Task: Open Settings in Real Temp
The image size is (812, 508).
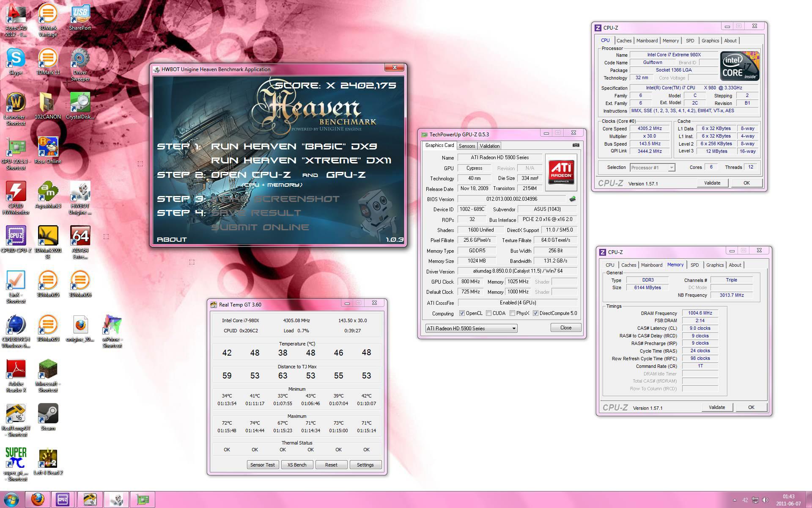Action: point(365,465)
